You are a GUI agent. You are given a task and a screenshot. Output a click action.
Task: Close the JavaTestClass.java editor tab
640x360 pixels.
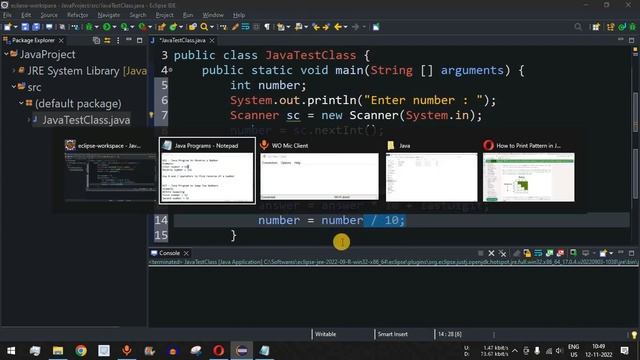point(212,40)
